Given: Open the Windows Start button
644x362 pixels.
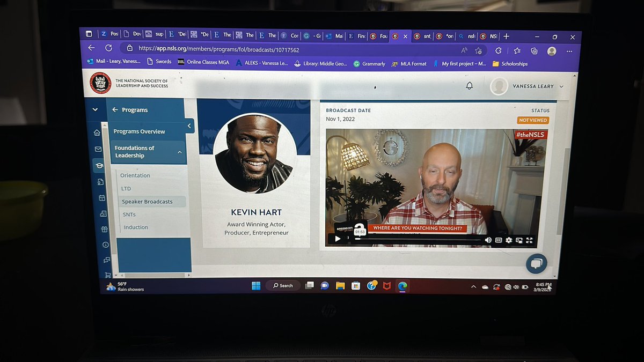Looking at the screenshot, I should pyautogui.click(x=256, y=285).
